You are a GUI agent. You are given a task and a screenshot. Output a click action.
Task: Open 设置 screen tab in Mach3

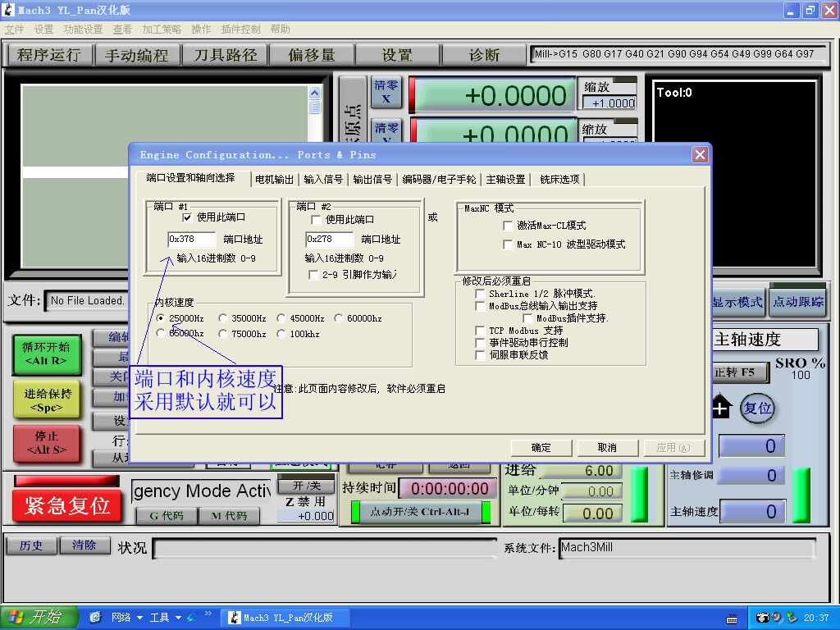click(398, 55)
